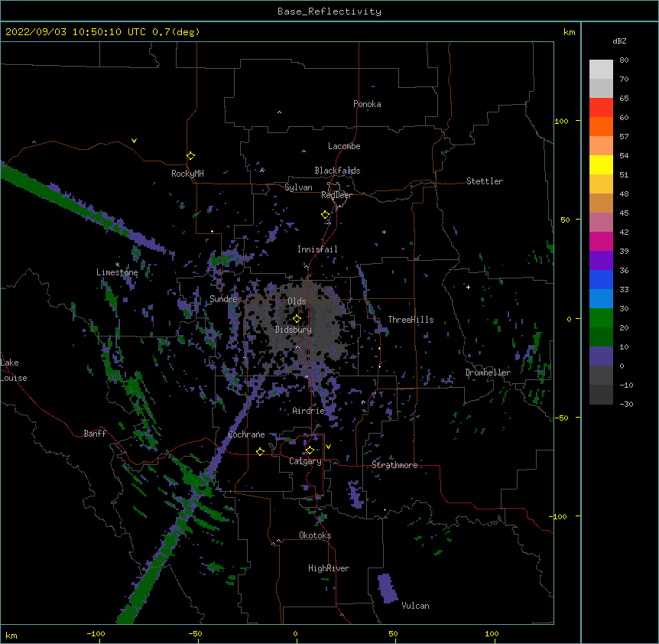Viewport: 659px width, 644px height.
Task: Click the yellow diamond marker below Cochrane
Action: tap(260, 451)
